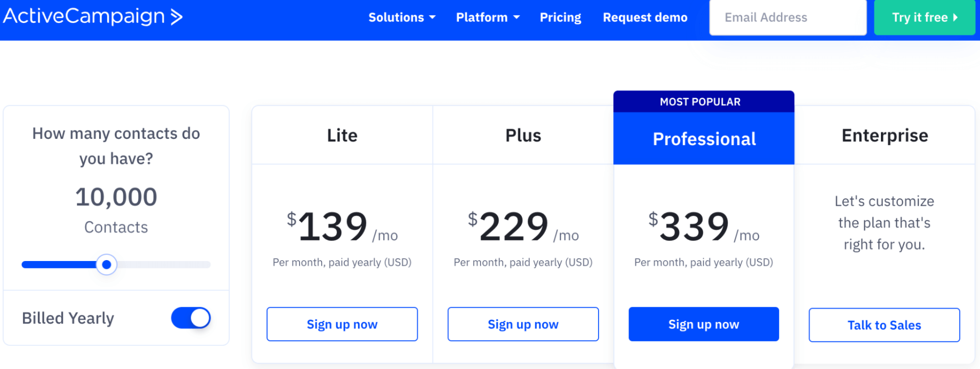
Task: Click the Enterprise plan title
Action: 883,135
